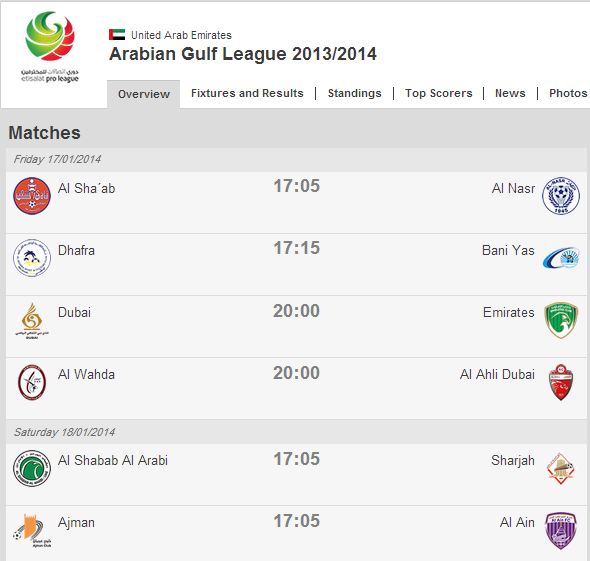The image size is (590, 561).
Task: Click the United Arab Emirates flag icon
Action: click(x=117, y=35)
